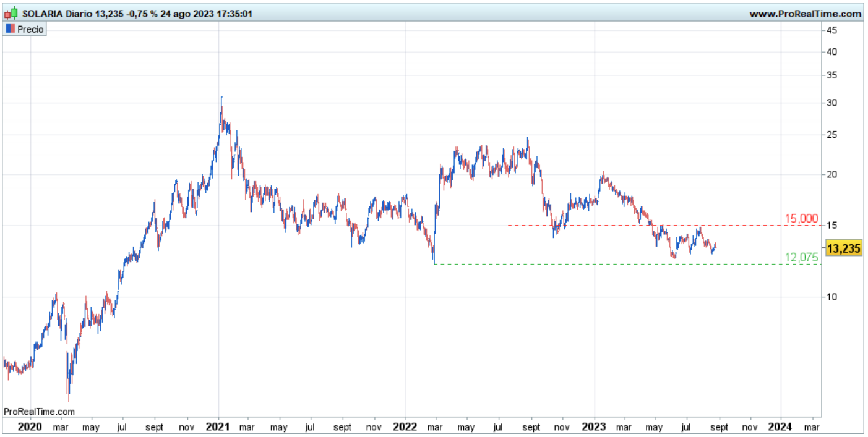The image size is (868, 437).
Task: Click the ProRealTime.com label above the time axis
Action: tap(39, 411)
